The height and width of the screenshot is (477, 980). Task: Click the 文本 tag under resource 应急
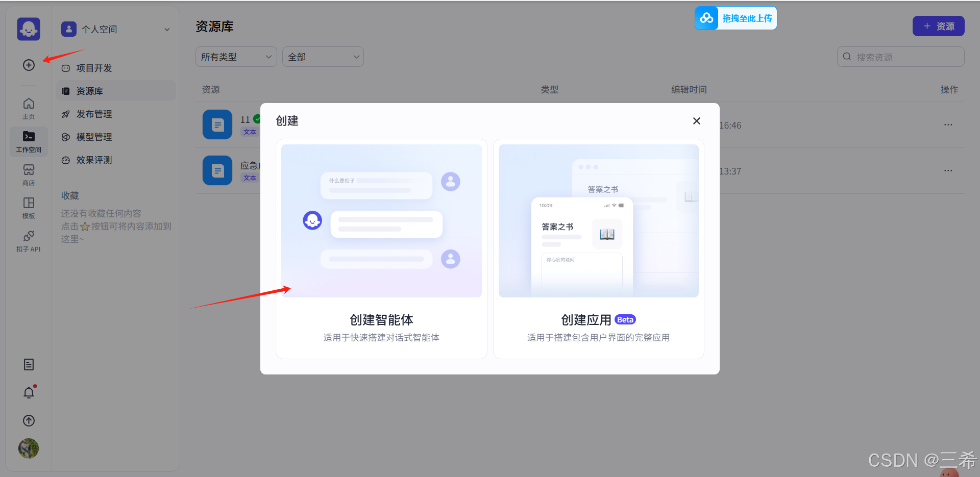pyautogui.click(x=250, y=178)
